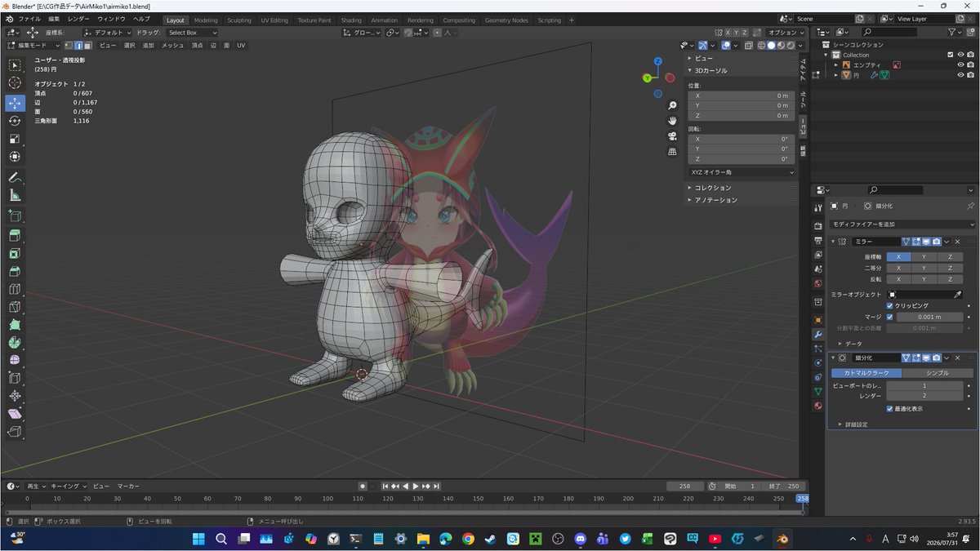This screenshot has height=551, width=980.
Task: Select the Cursor tool in left toolbar
Action: click(15, 83)
